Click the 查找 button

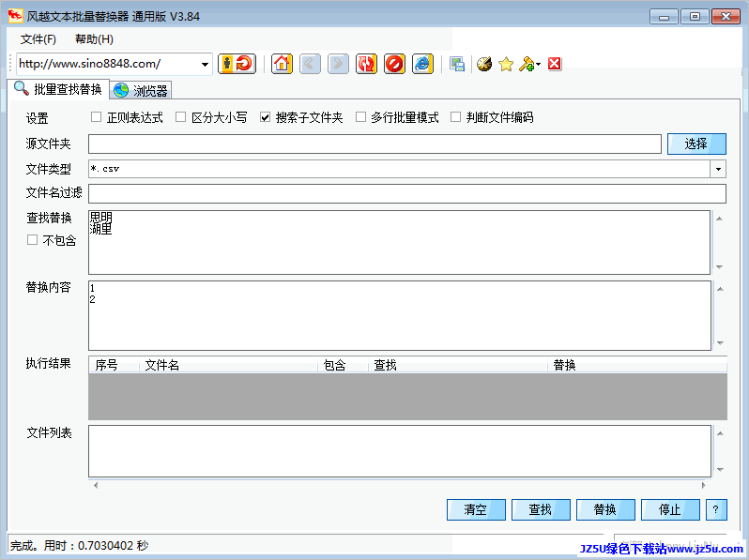[x=541, y=510]
